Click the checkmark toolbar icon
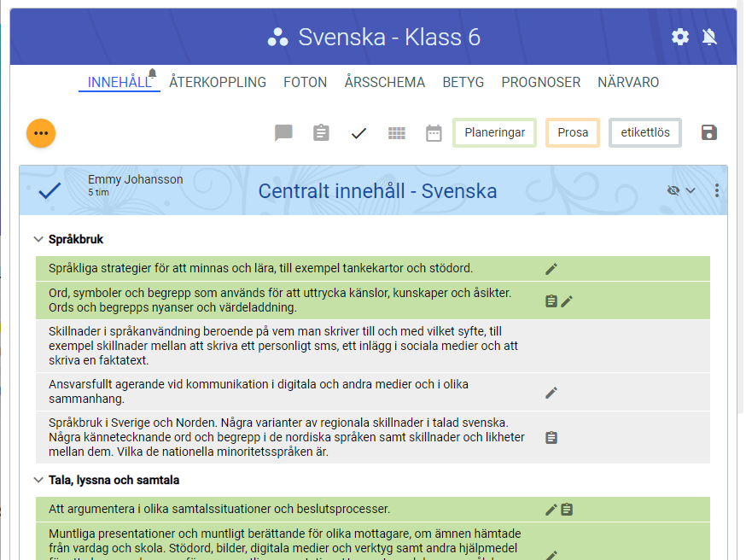This screenshot has height=560, width=746. tap(358, 133)
